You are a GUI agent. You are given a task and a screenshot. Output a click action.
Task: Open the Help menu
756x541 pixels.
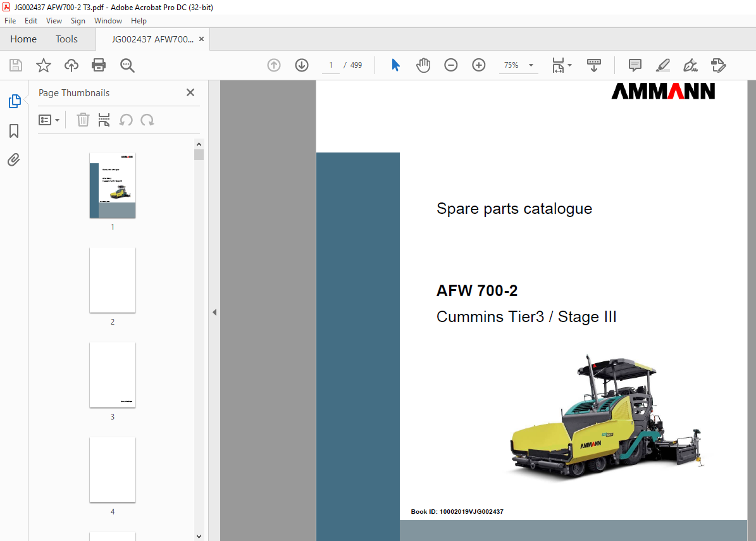click(139, 21)
